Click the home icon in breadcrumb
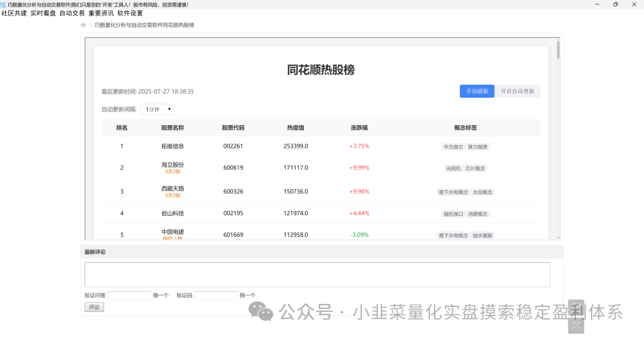Viewport: 644px width, 338px height. tap(83, 25)
